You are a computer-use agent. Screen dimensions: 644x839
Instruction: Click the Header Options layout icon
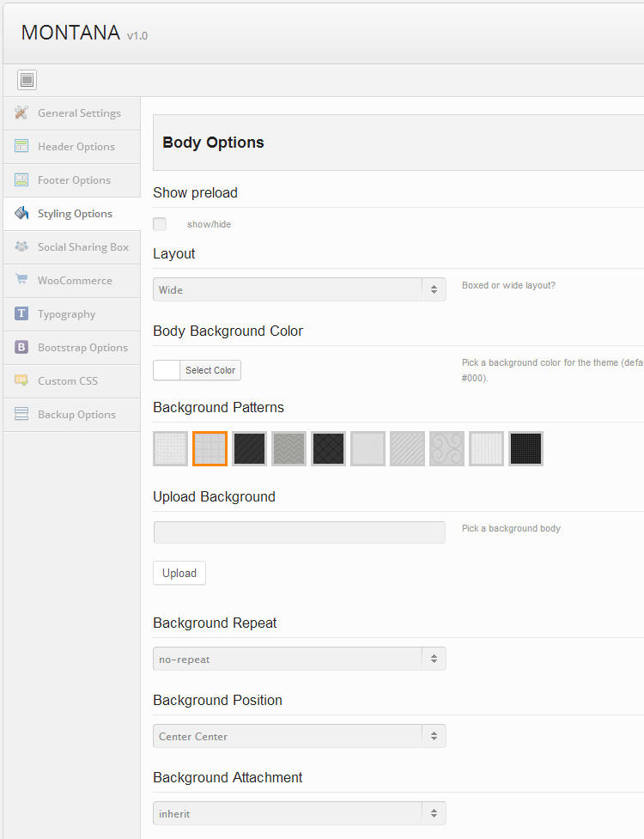coord(21,147)
